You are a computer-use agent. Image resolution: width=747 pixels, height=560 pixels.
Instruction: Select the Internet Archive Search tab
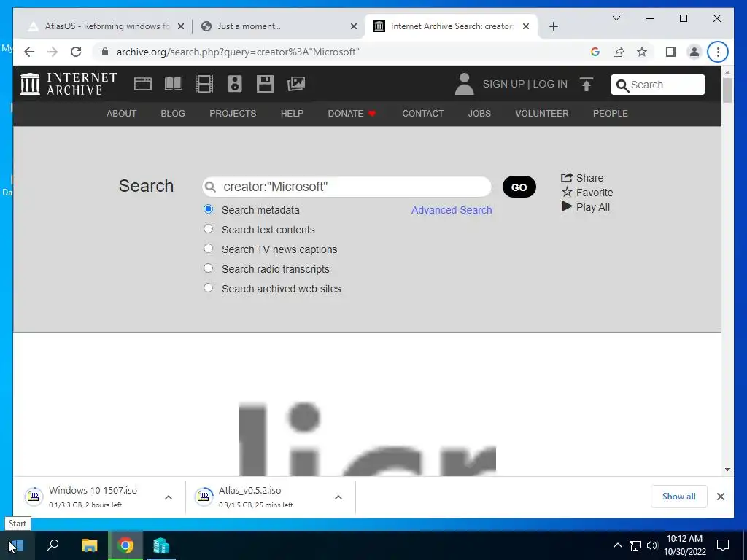(451, 26)
